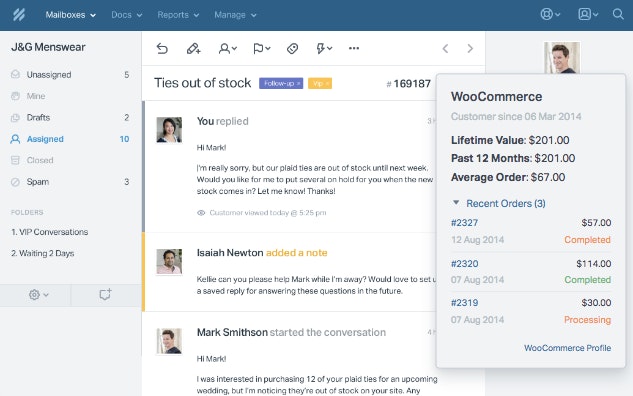Click the Mine folder icon
Screen dimensions: 633x396
[x=15, y=96]
